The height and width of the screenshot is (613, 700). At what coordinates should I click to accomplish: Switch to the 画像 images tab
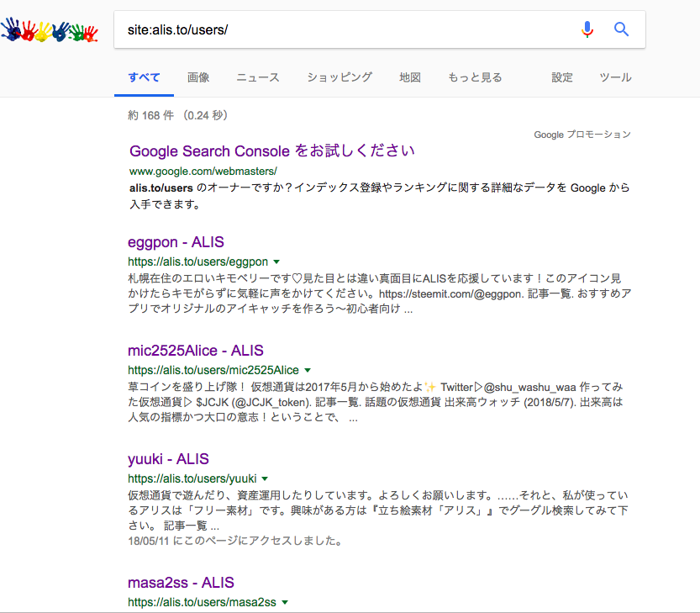[x=198, y=77]
